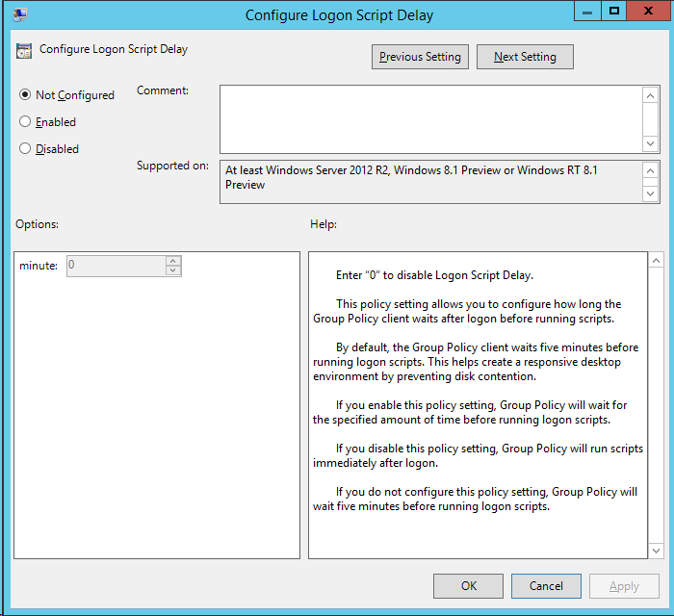Screen dimensions: 674x616
Task: Click the policy setting icon beside the heading
Action: (x=24, y=50)
